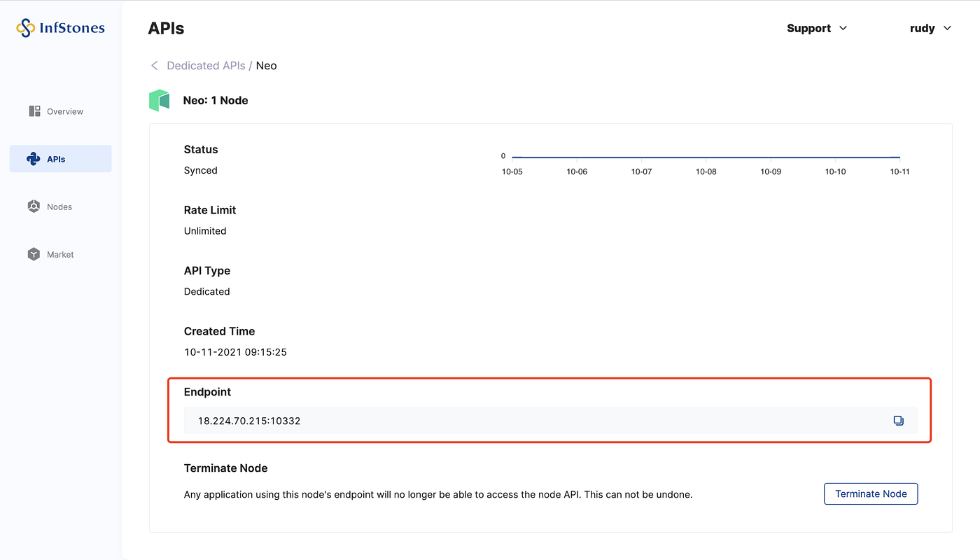The height and width of the screenshot is (560, 980).
Task: Click the Created Time label
Action: (x=219, y=331)
